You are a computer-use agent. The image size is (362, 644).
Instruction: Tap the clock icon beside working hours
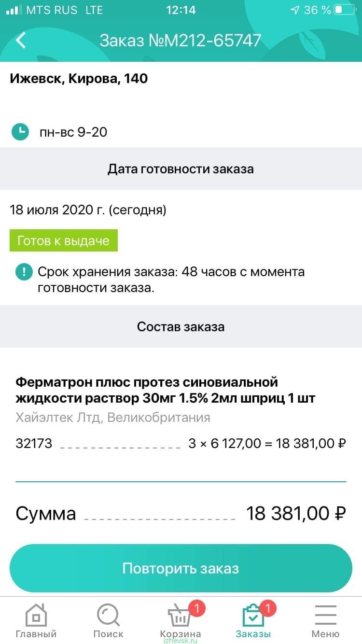point(20,131)
